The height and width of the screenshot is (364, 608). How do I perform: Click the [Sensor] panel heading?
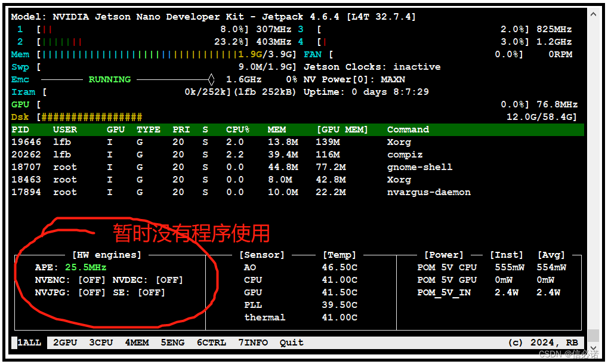[x=262, y=255]
